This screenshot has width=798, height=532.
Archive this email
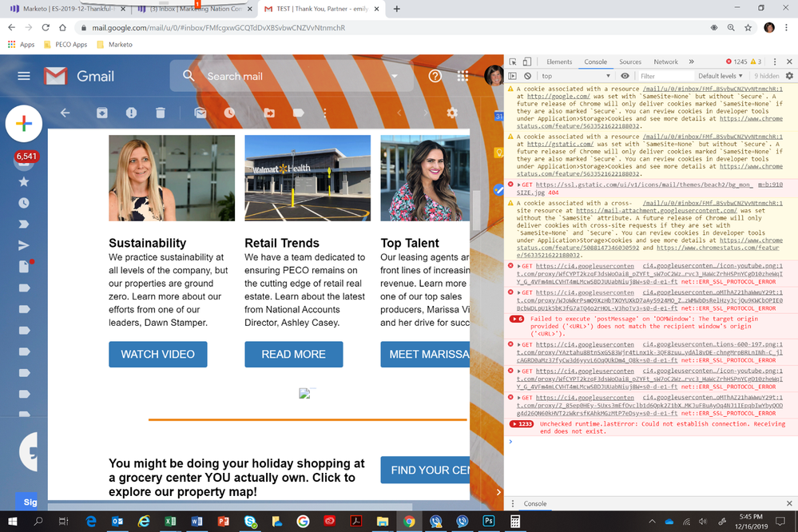101,113
